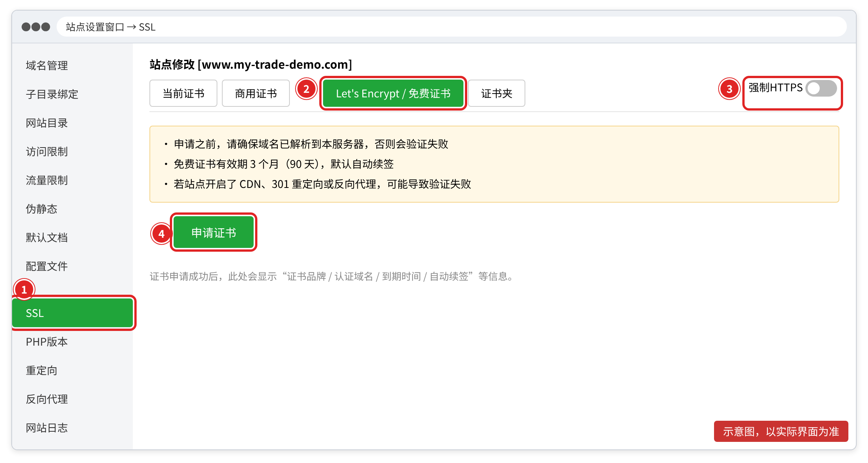This screenshot has height=463, width=868.
Task: Select the SSL sidebar item
Action: point(72,313)
